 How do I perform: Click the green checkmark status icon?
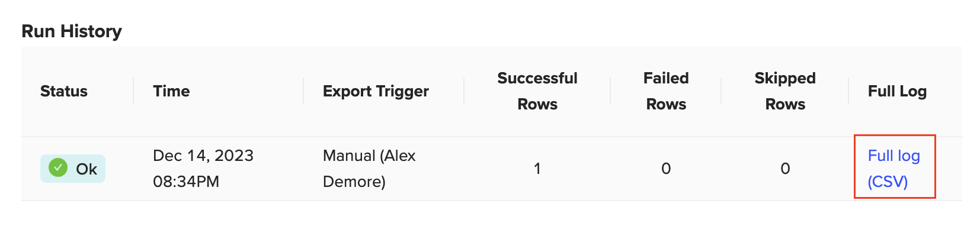[58, 168]
